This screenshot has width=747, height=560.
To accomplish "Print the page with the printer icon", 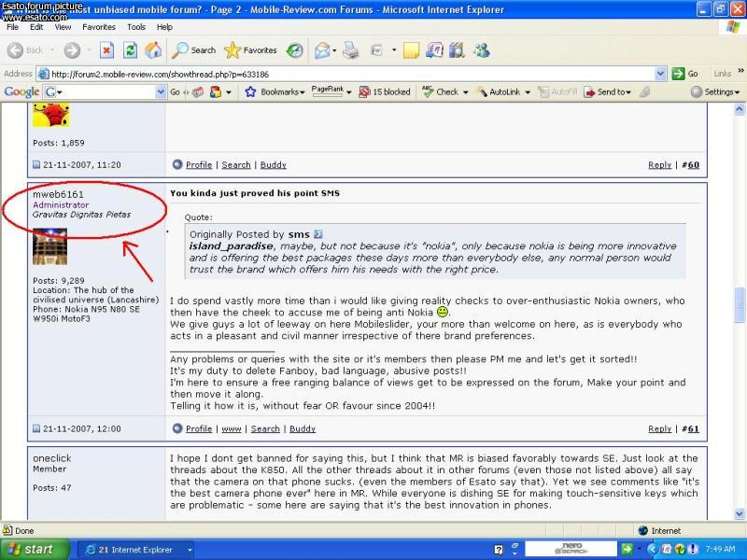I will click(351, 50).
